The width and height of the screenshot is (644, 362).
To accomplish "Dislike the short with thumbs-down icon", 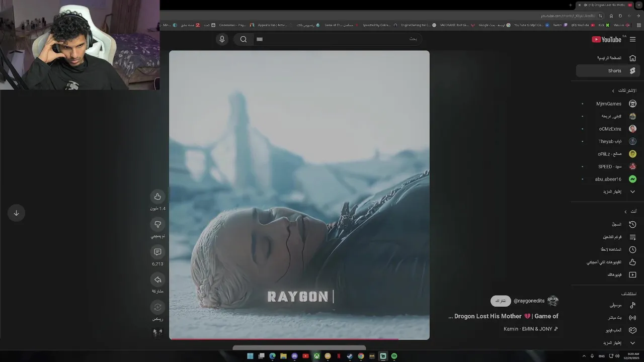I will (x=157, y=224).
